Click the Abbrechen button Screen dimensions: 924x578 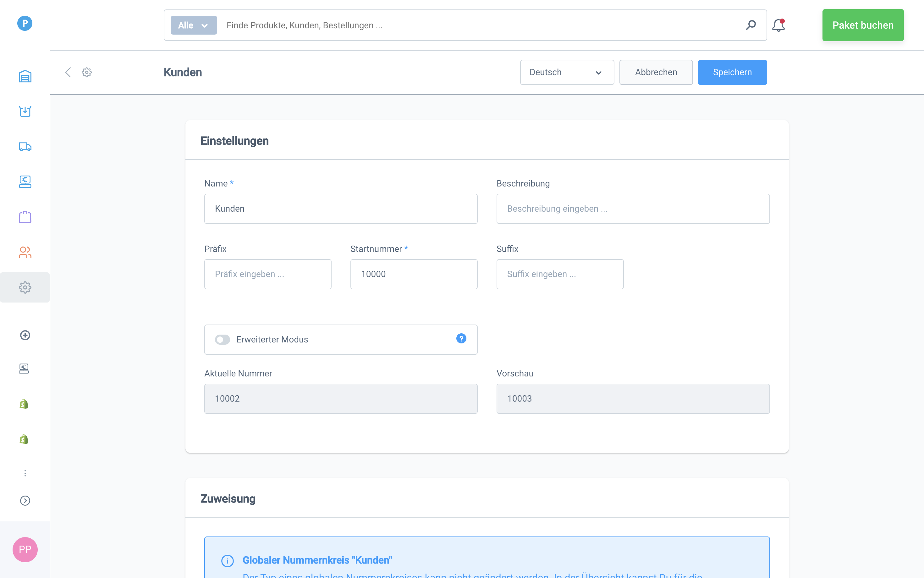(x=656, y=72)
